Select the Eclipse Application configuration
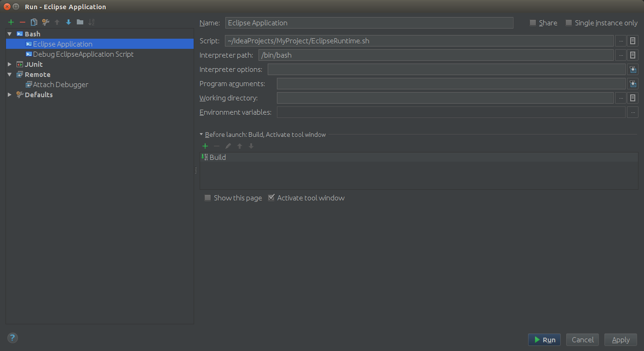The width and height of the screenshot is (644, 351). (100, 44)
